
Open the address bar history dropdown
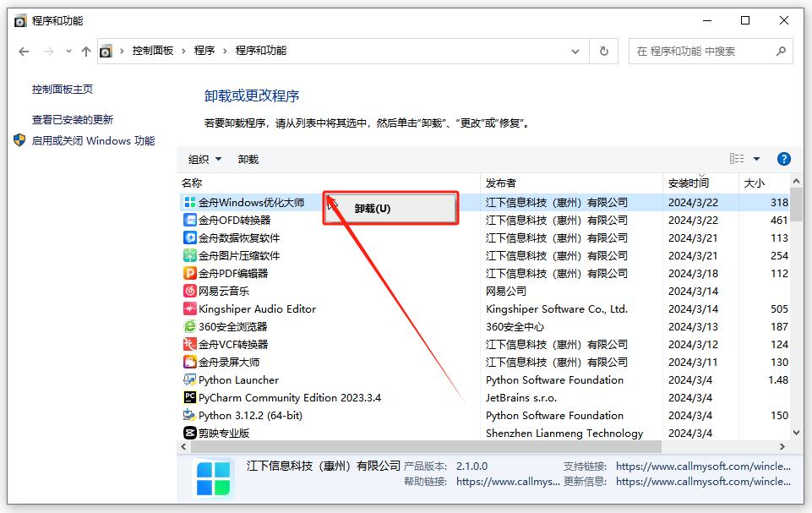(578, 51)
